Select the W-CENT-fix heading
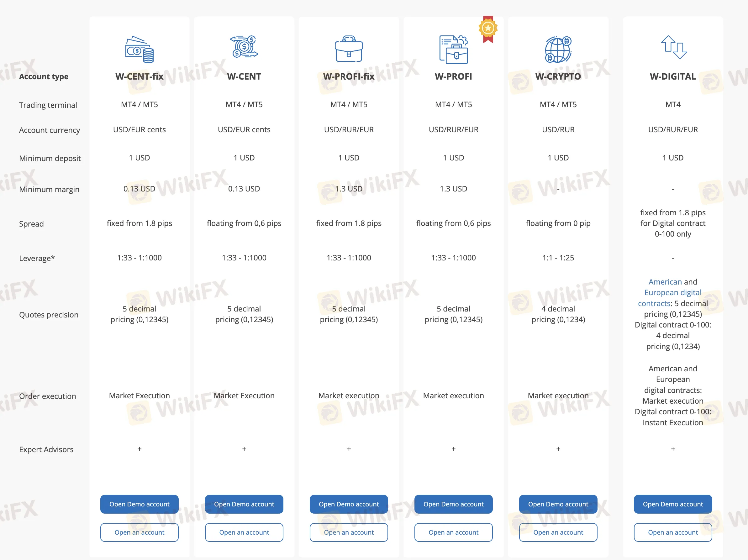The width and height of the screenshot is (748, 560). [139, 76]
